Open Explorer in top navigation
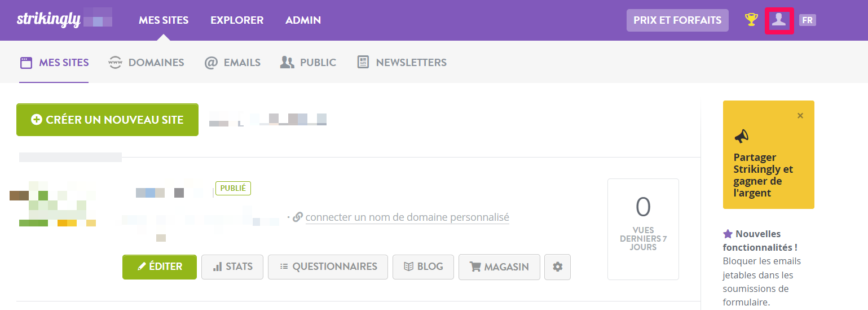Viewport: 868px width, 310px height. 237,20
